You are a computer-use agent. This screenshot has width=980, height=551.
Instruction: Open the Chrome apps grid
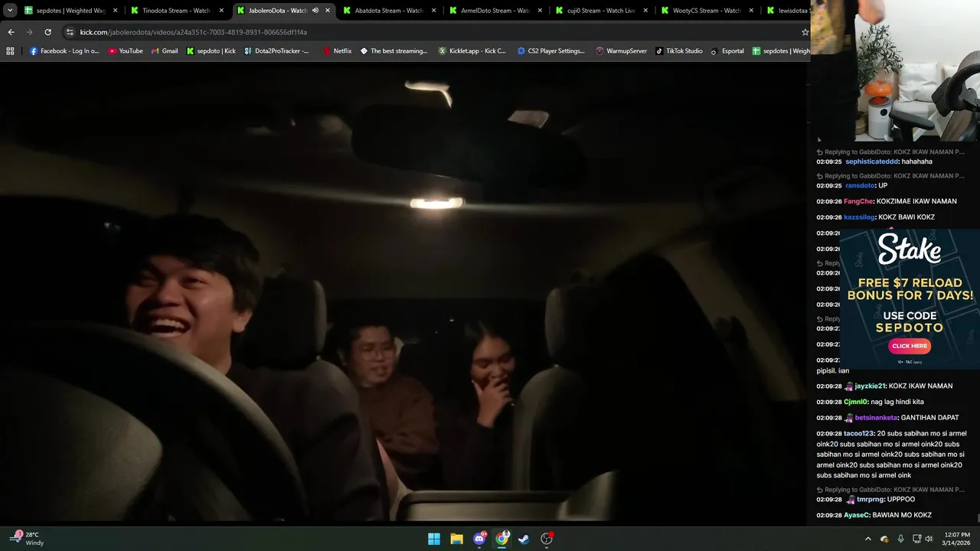click(10, 51)
